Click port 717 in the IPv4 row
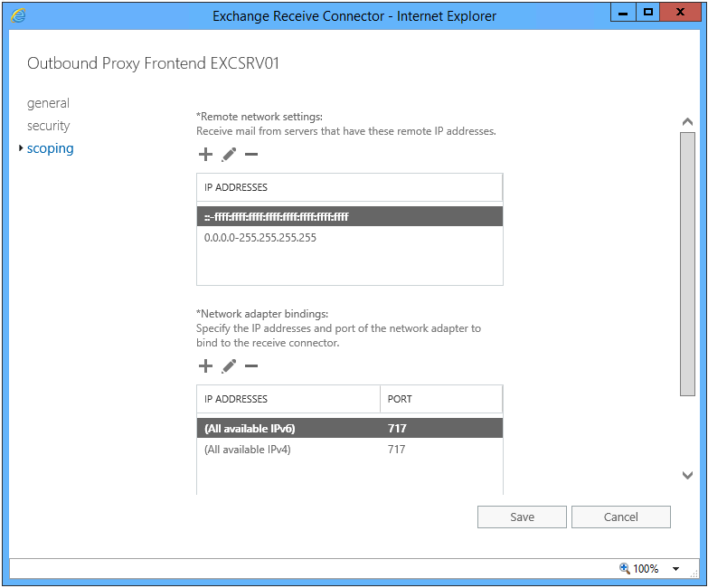The width and height of the screenshot is (708, 588). pyautogui.click(x=396, y=450)
